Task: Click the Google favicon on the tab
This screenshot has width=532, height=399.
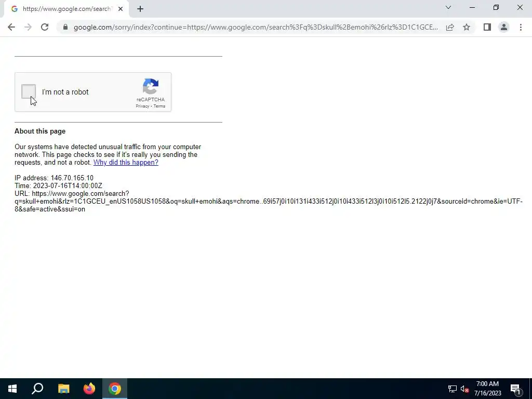Action: [x=14, y=9]
